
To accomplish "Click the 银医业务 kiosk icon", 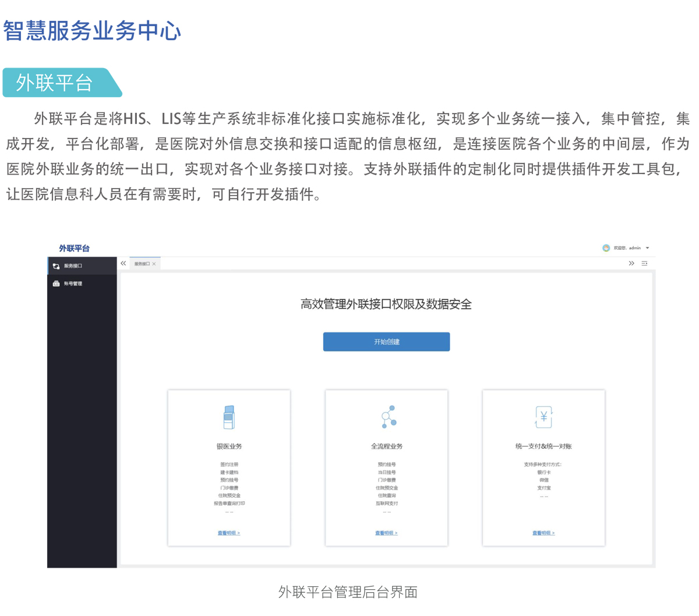I will 229,417.
